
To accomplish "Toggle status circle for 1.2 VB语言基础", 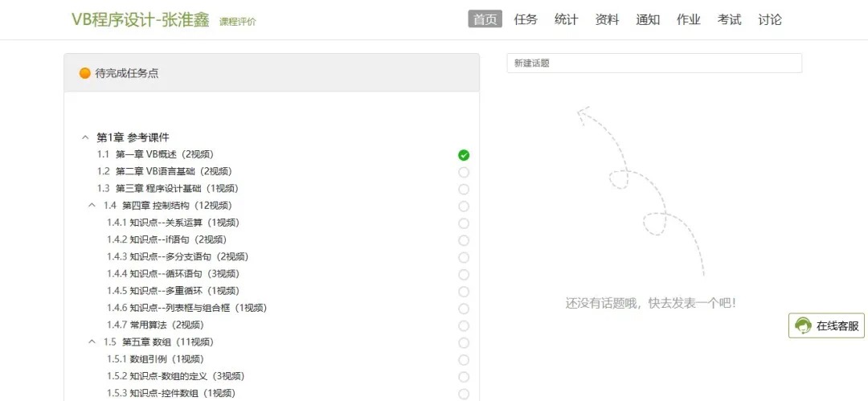I will pyautogui.click(x=464, y=172).
